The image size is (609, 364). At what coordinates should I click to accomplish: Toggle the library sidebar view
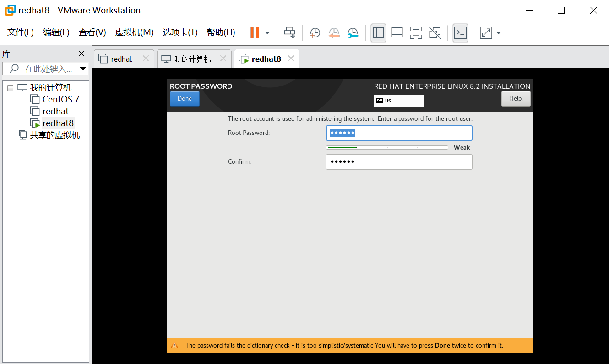click(x=378, y=32)
